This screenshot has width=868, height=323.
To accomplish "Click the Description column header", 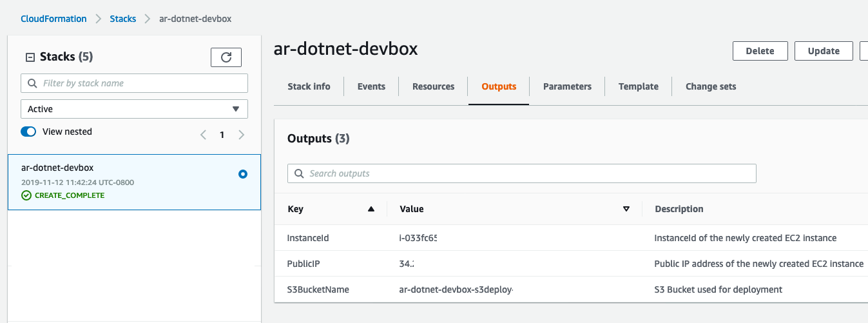I will [x=679, y=209].
